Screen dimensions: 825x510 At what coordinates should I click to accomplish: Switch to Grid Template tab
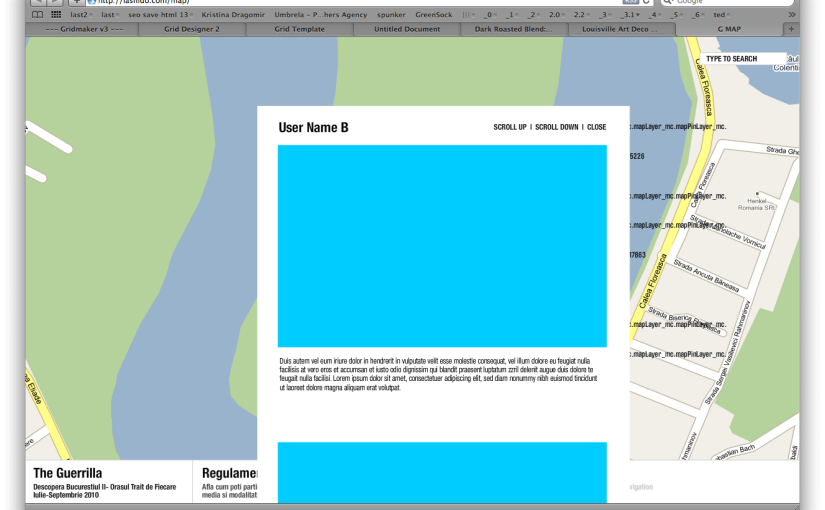tap(299, 29)
